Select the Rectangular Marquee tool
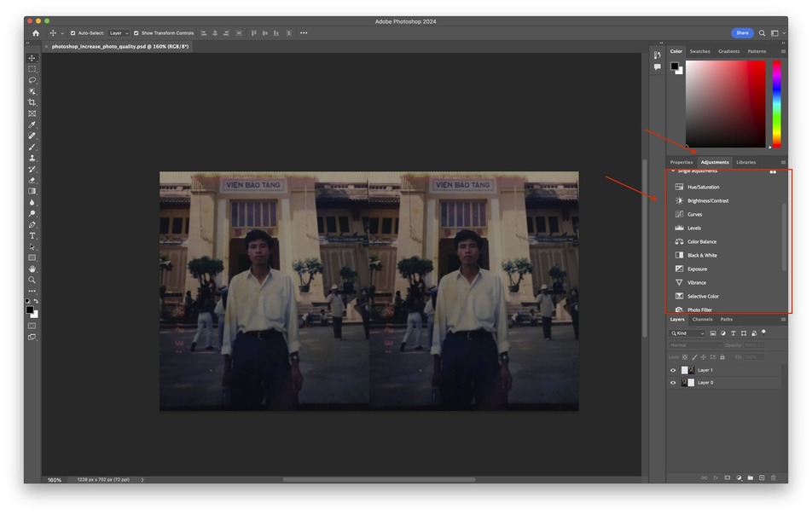This screenshot has height=515, width=812. coord(32,69)
